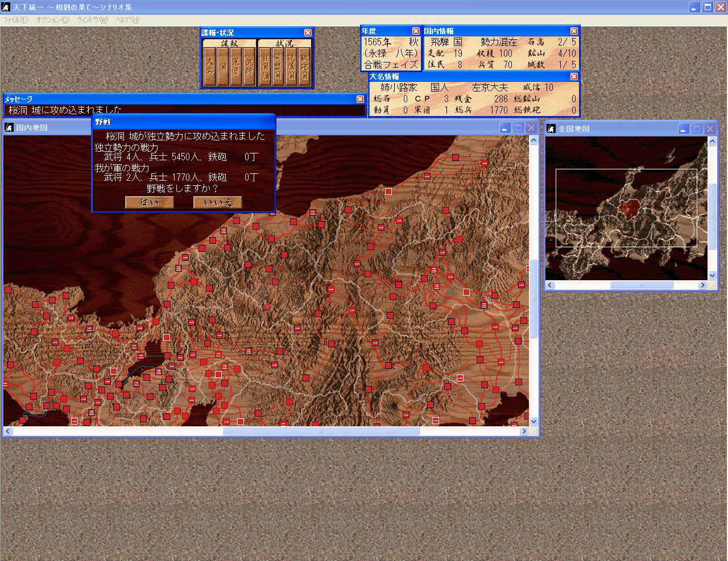Click the 総兵 1770 value
The height and width of the screenshot is (561, 728).
click(x=481, y=110)
